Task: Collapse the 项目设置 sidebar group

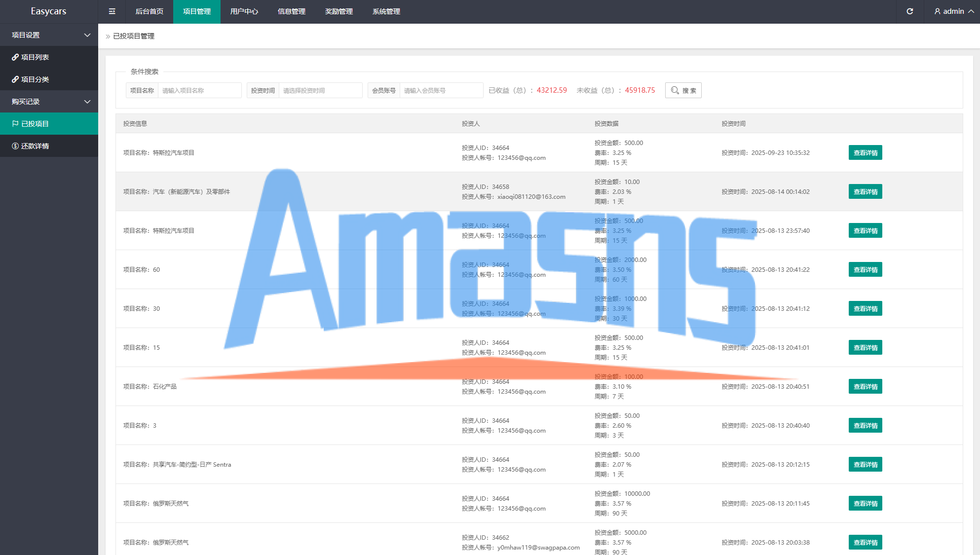Action: (87, 35)
